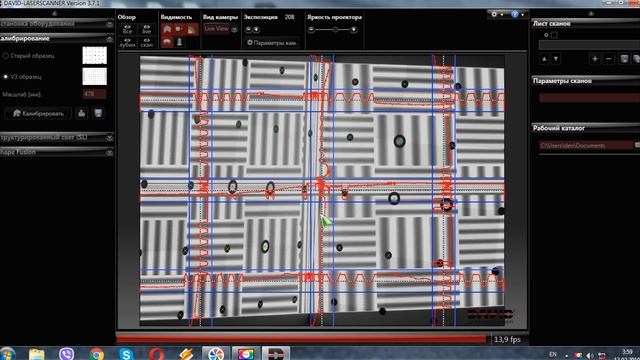The height and width of the screenshot is (360, 640).
Task: Click the Экспозиция value 208
Action: [289, 17]
